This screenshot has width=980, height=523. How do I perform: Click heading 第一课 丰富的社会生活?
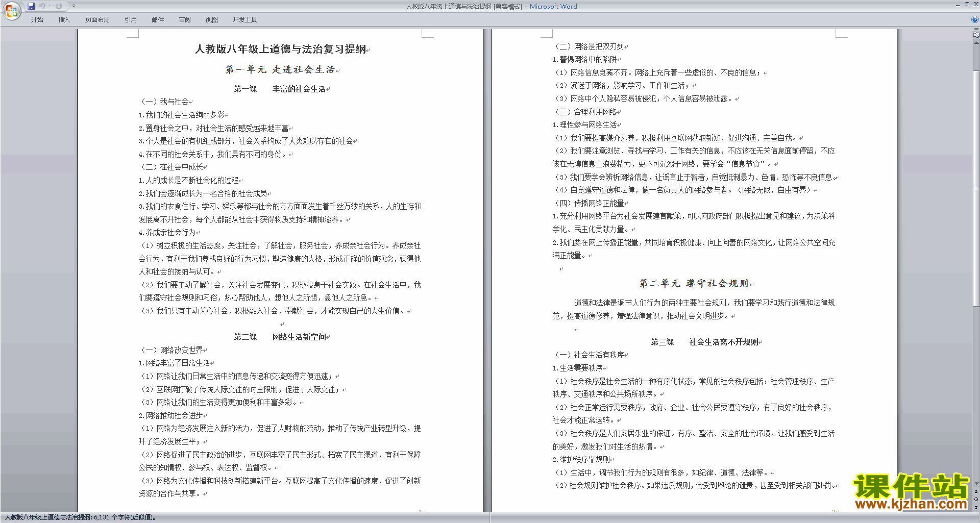click(280, 89)
